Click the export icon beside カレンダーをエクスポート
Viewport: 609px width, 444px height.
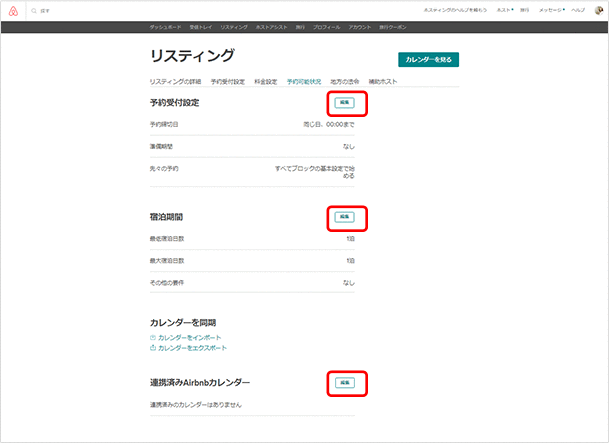pyautogui.click(x=153, y=348)
